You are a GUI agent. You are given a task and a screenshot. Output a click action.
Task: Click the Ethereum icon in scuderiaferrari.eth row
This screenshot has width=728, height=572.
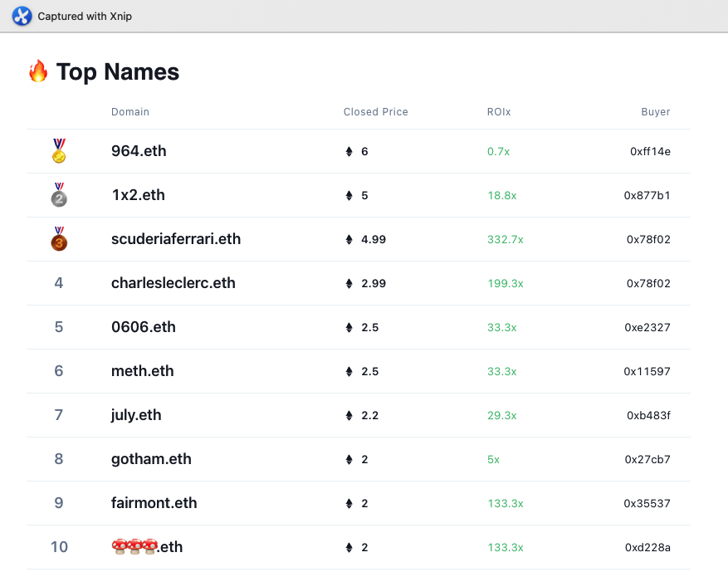pos(349,240)
